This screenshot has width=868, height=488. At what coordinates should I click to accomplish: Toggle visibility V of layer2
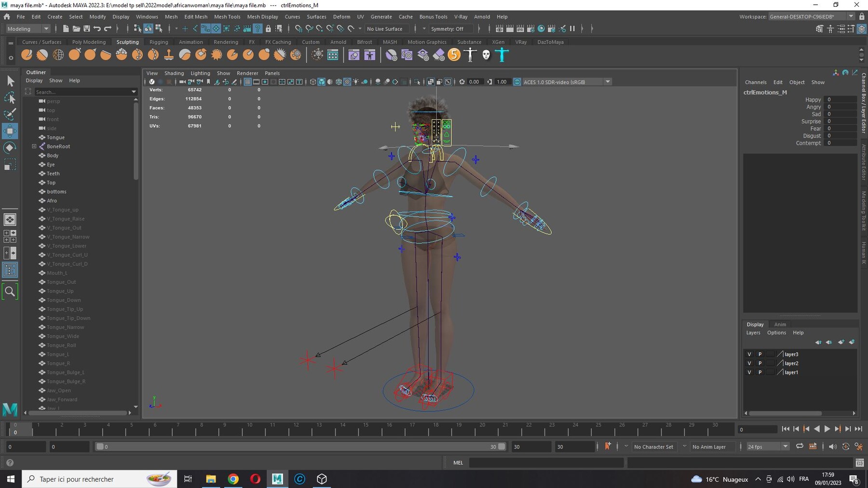tap(749, 363)
